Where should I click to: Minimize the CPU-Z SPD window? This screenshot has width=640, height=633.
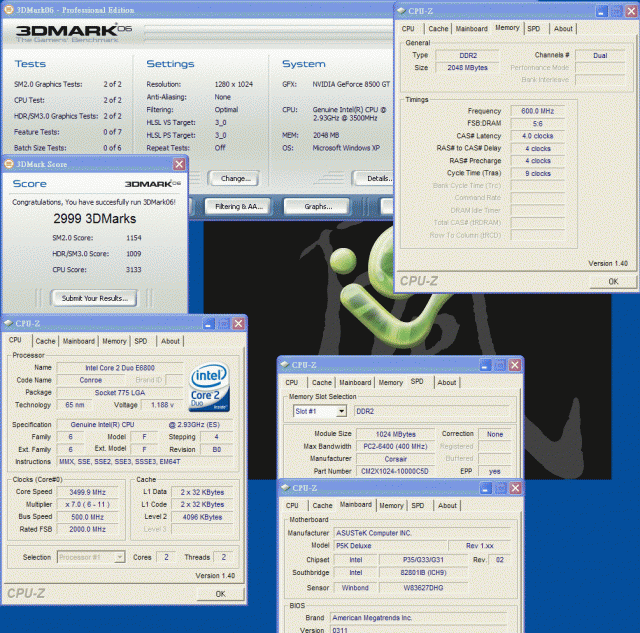click(x=485, y=365)
